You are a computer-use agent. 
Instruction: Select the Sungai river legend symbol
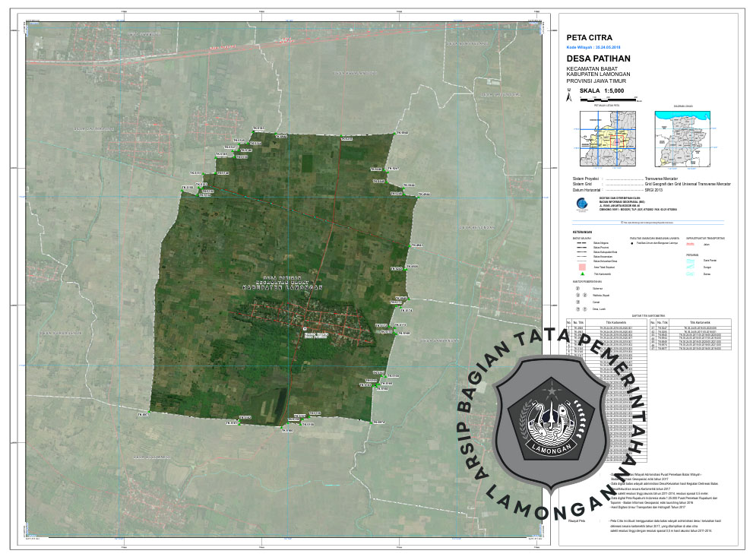[691, 267]
